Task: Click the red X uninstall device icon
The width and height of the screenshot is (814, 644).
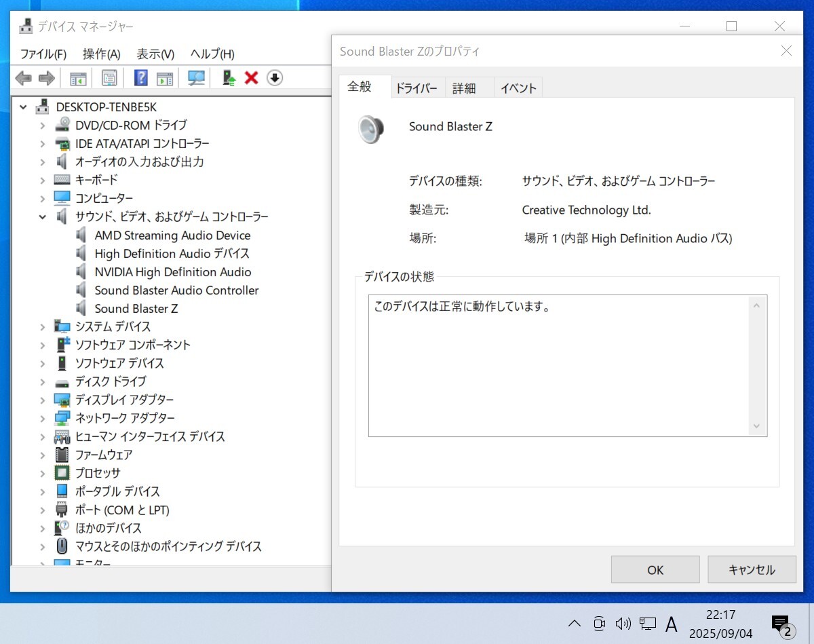Action: click(252, 78)
